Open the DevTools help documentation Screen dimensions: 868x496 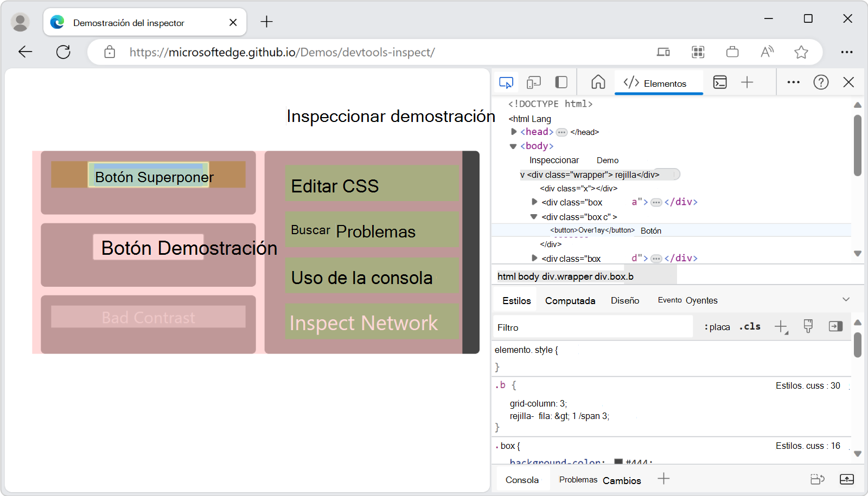(821, 82)
